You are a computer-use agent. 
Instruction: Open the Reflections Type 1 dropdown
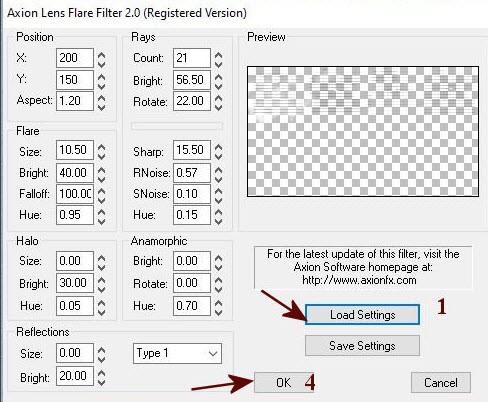click(177, 353)
